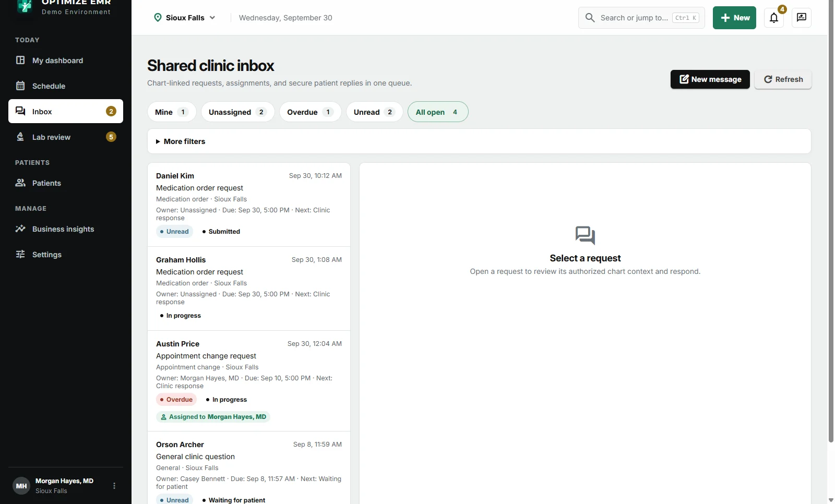Click the New message button
The width and height of the screenshot is (835, 504).
tap(710, 79)
